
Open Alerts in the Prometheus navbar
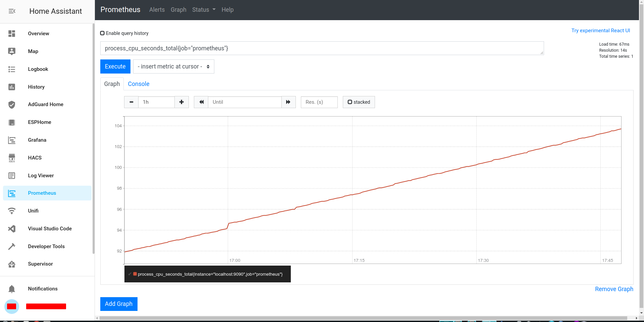click(x=157, y=10)
